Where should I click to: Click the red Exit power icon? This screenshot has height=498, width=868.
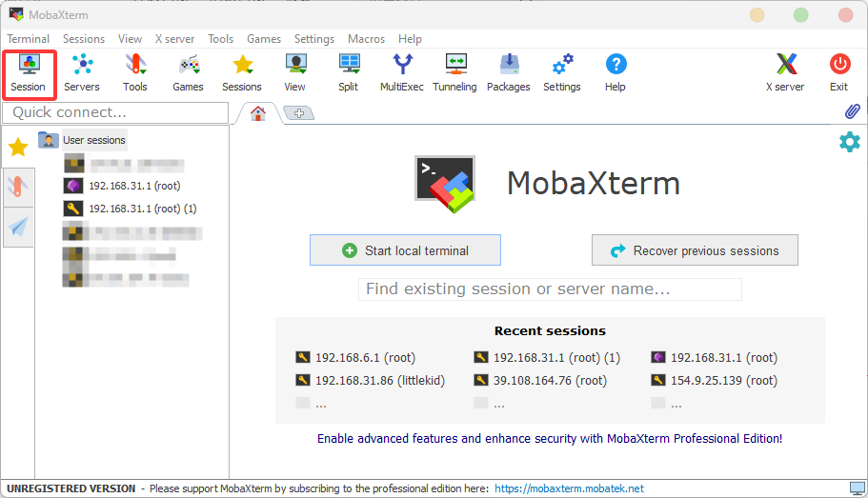click(x=839, y=74)
